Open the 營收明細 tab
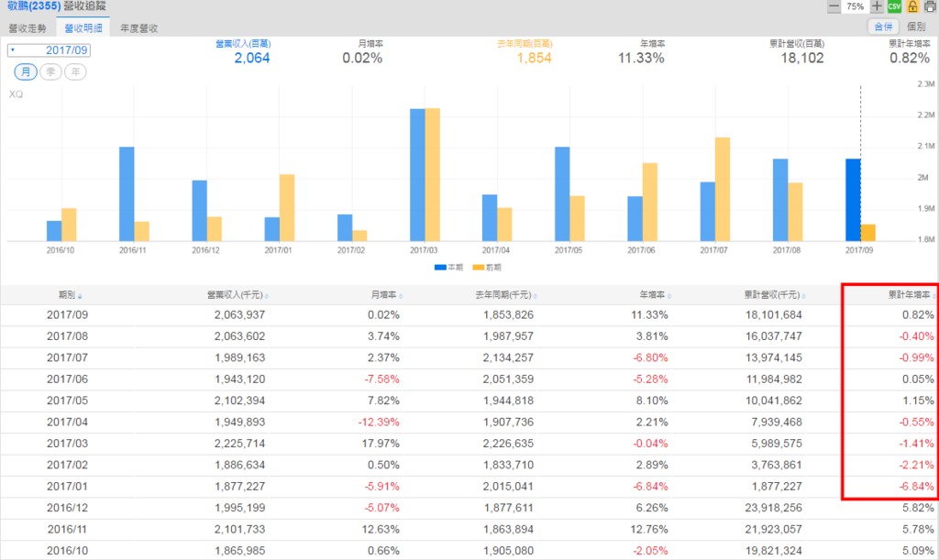This screenshot has height=560, width=939. pos(83,28)
